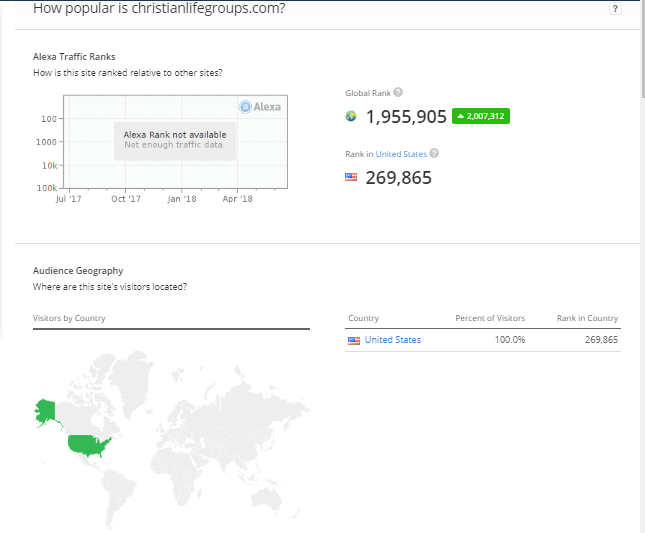Click the Oct '17 chart axis label
645x533 pixels.
point(126,199)
